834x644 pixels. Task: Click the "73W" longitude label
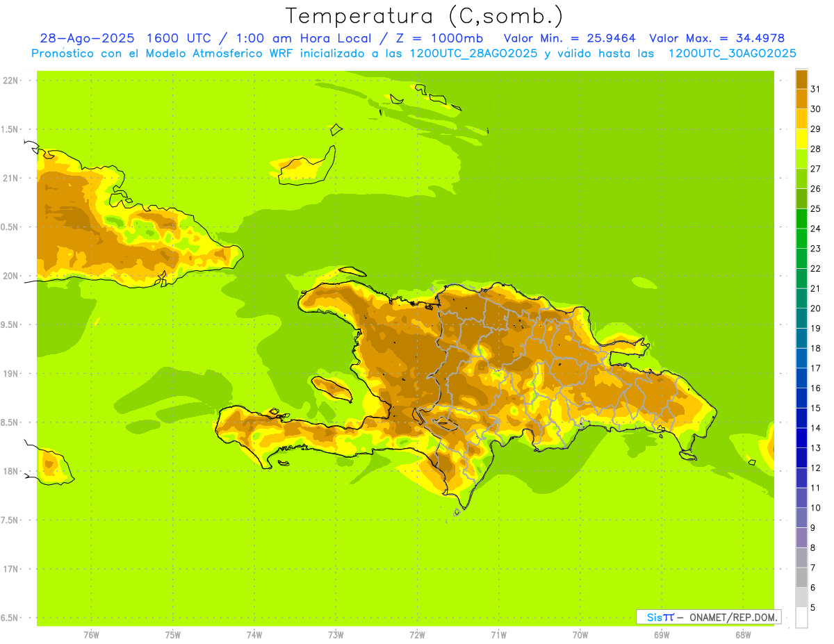(x=336, y=635)
